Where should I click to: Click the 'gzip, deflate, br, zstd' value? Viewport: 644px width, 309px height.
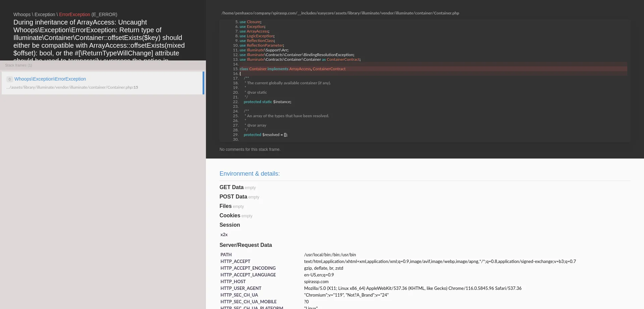click(324, 268)
